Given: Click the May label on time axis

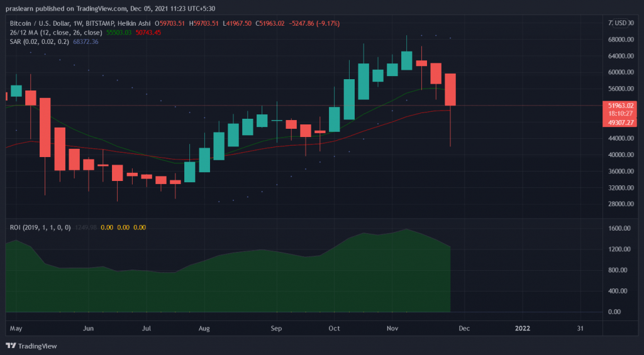Looking at the screenshot, I should pyautogui.click(x=16, y=328).
